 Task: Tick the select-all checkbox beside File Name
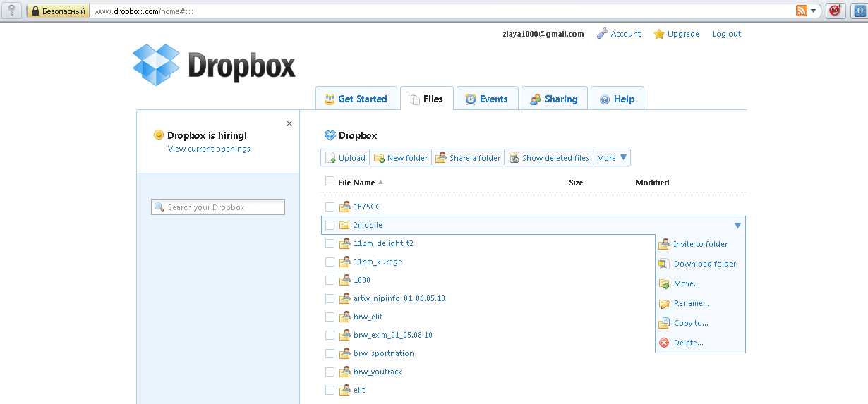click(330, 181)
